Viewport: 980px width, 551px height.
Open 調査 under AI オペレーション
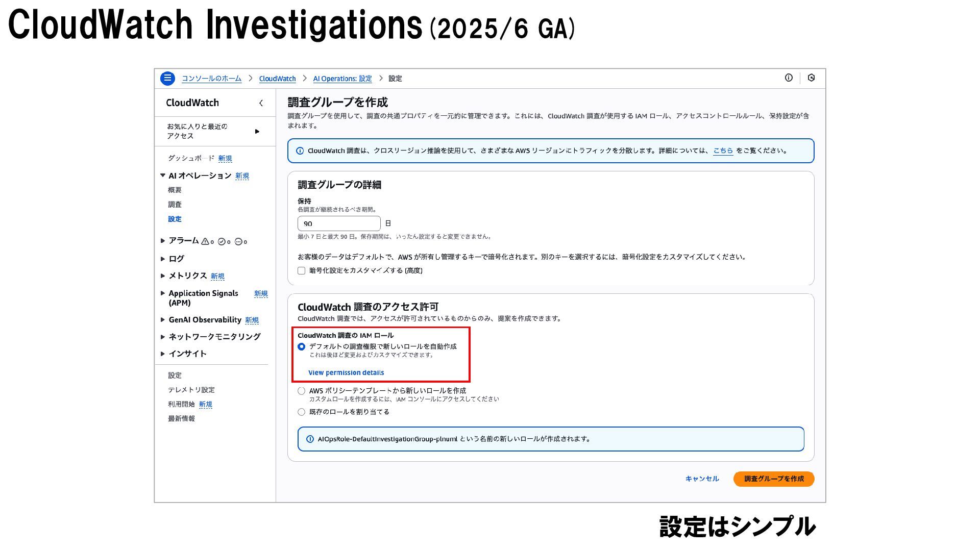click(175, 205)
